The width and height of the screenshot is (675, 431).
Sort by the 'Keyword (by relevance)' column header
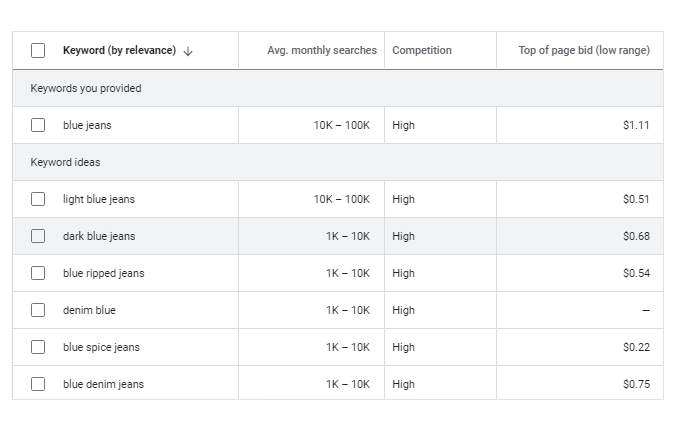(x=119, y=50)
